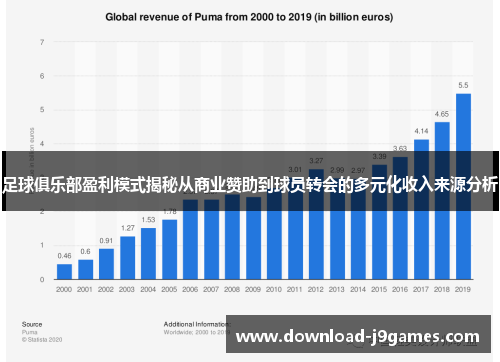Click the 2003 x-axis year label
The height and width of the screenshot is (362, 500).
click(x=127, y=289)
